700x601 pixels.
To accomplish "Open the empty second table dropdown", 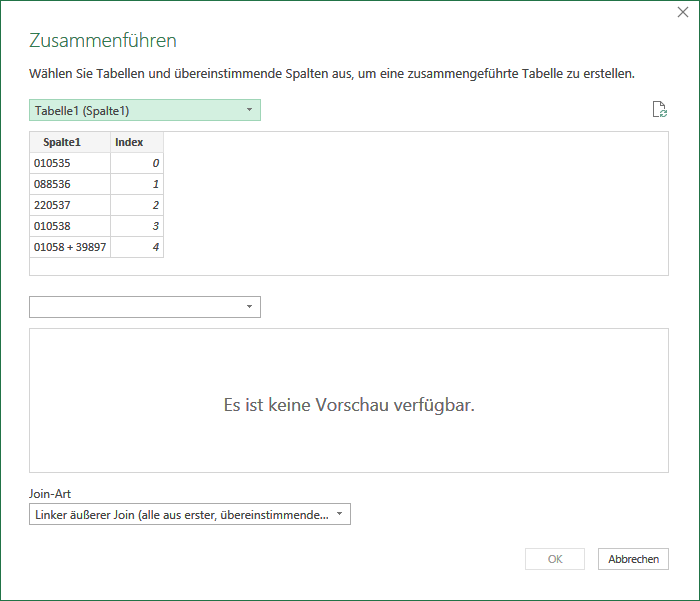I will (145, 307).
